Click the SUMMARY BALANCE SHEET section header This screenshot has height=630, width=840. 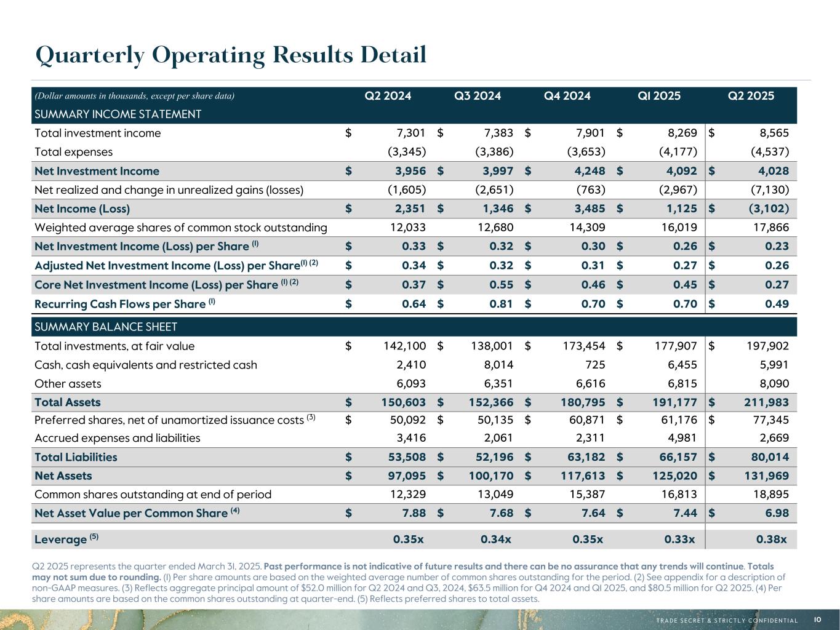(106, 327)
